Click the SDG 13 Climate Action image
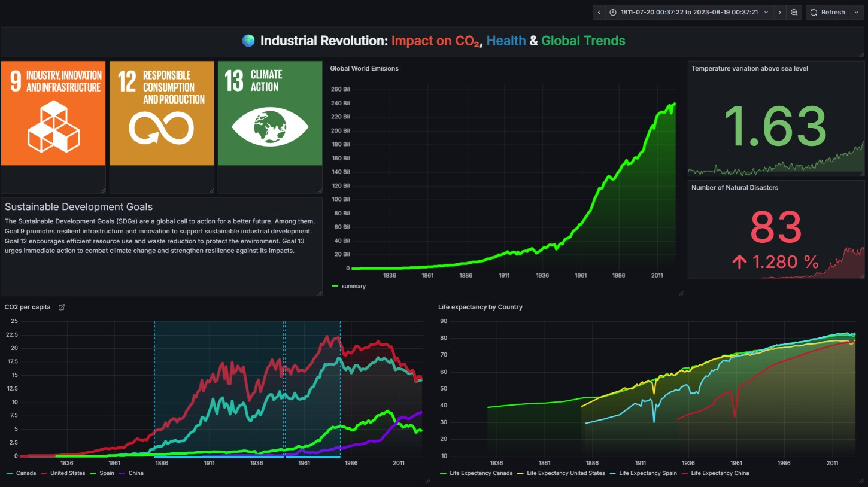The width and height of the screenshot is (868, 487). click(270, 113)
